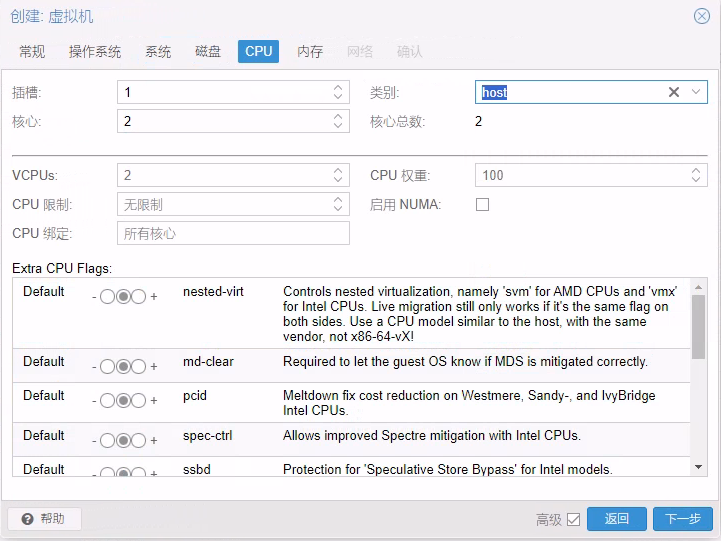Close the 创建: 虚拟机 dialog

[x=702, y=16]
